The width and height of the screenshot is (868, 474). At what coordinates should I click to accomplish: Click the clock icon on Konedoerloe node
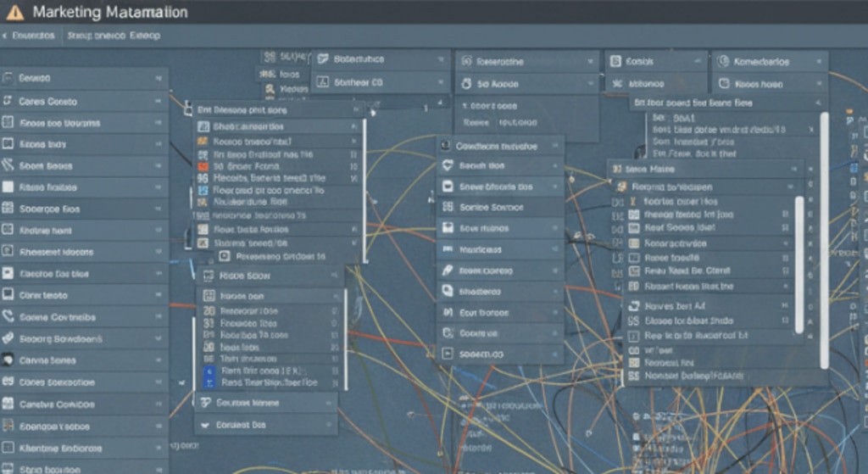click(723, 62)
